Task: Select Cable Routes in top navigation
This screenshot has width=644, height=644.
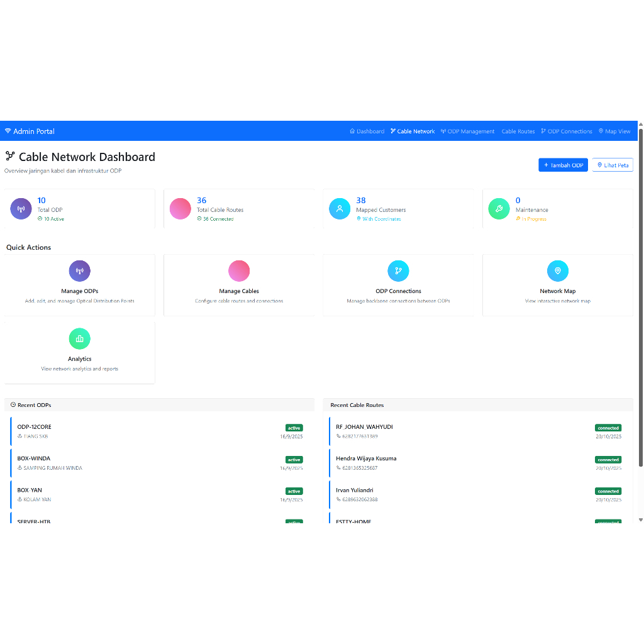Action: (518, 131)
